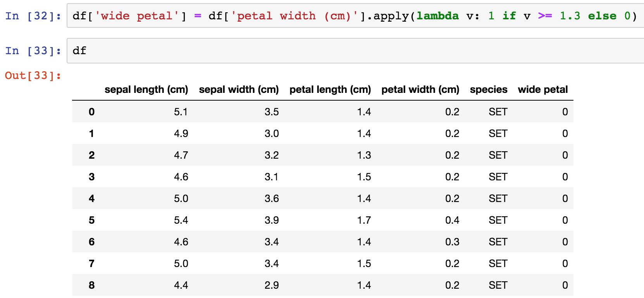Click the lambda keyword in the code
Image resolution: width=644 pixels, height=298 pixels.
(437, 16)
